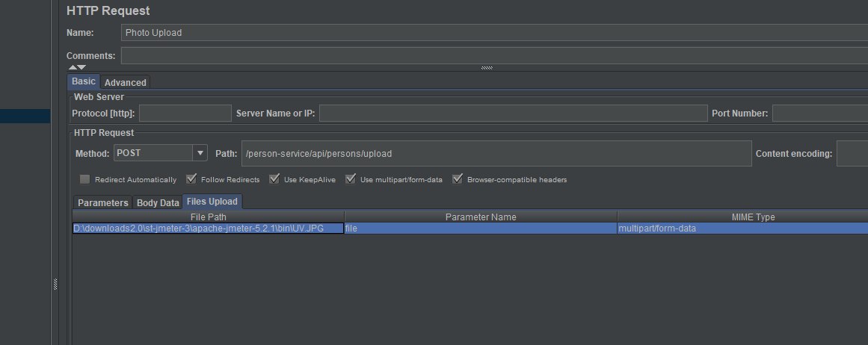868x345 pixels.
Task: Click the Path field with /person-service/api/persons/upload
Action: pyautogui.click(x=496, y=154)
